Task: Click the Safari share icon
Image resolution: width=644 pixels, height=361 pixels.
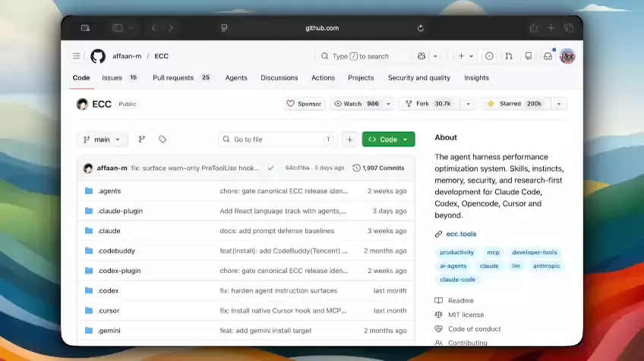Action: 534,28
